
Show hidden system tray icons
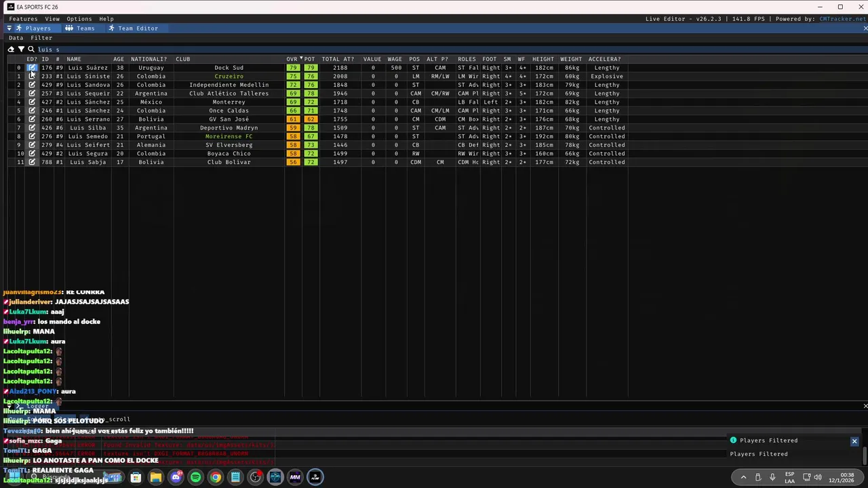(x=743, y=477)
